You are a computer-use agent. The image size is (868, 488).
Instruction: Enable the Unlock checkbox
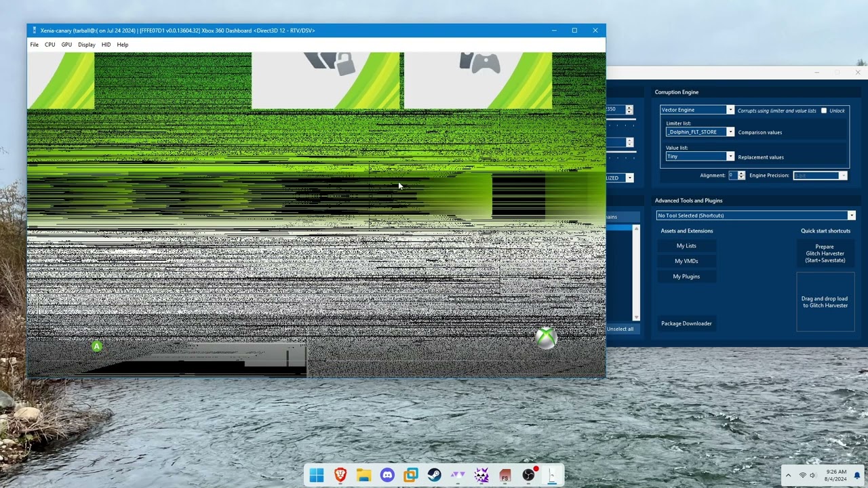click(824, 110)
